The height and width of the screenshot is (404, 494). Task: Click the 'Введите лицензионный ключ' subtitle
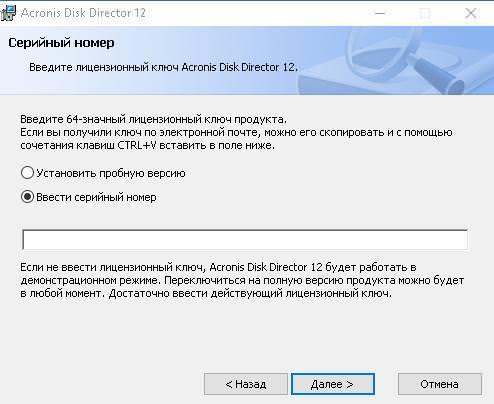[163, 67]
